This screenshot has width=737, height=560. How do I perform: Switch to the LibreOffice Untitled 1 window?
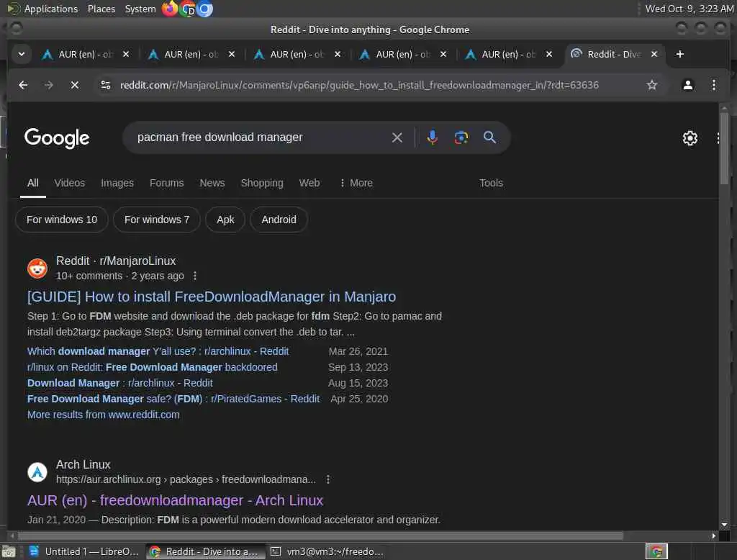pos(84,551)
